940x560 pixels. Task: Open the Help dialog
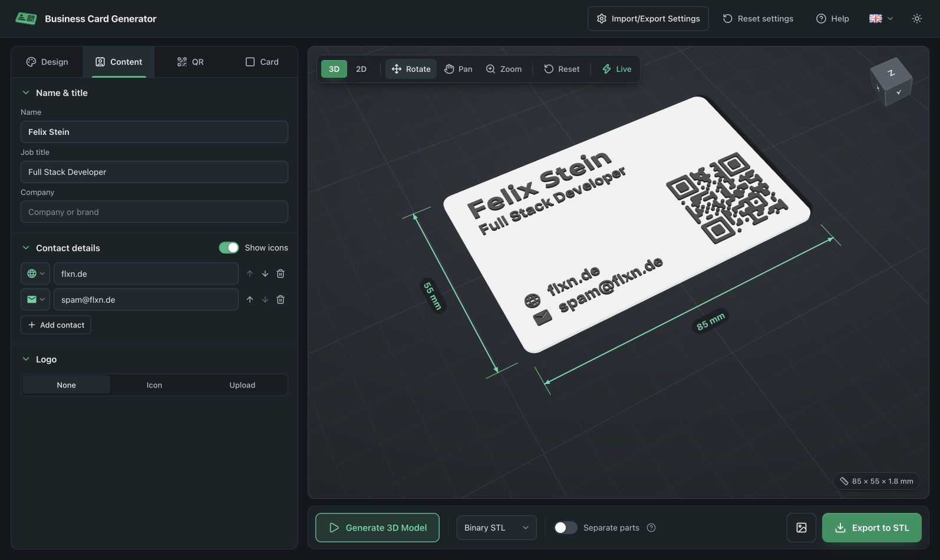[x=832, y=19]
